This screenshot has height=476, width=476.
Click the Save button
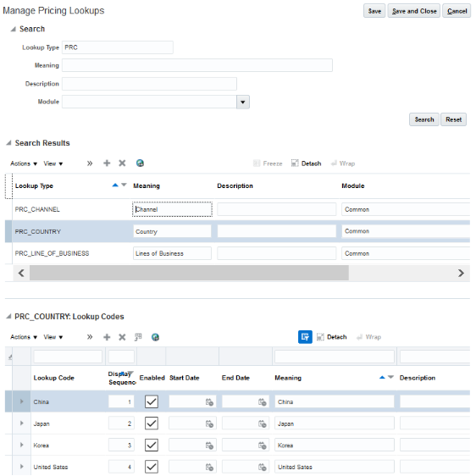click(374, 11)
